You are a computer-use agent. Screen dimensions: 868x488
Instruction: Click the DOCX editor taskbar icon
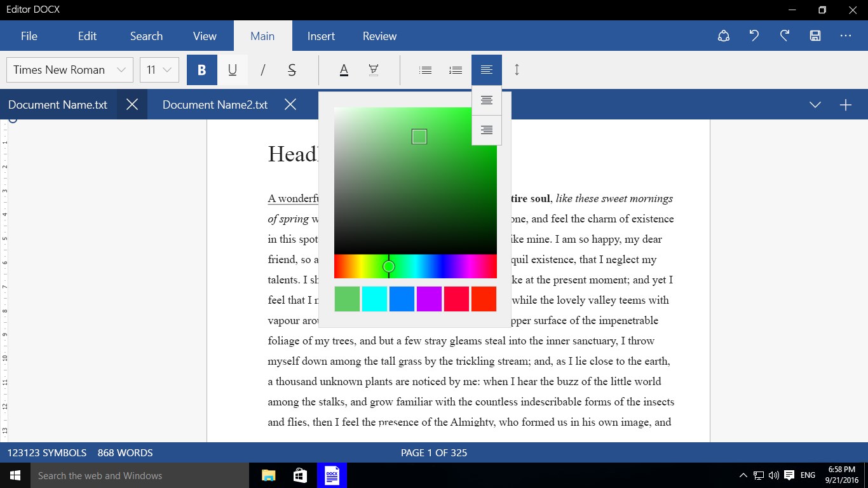coord(332,475)
